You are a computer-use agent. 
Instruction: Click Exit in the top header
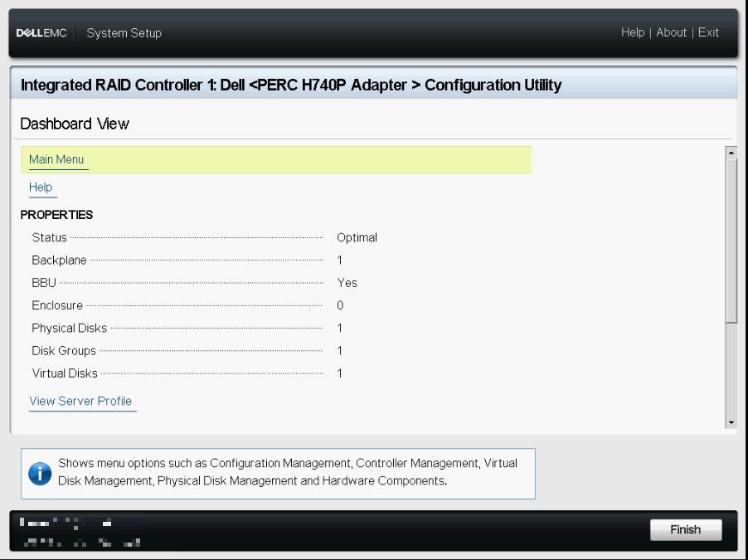[x=708, y=32]
